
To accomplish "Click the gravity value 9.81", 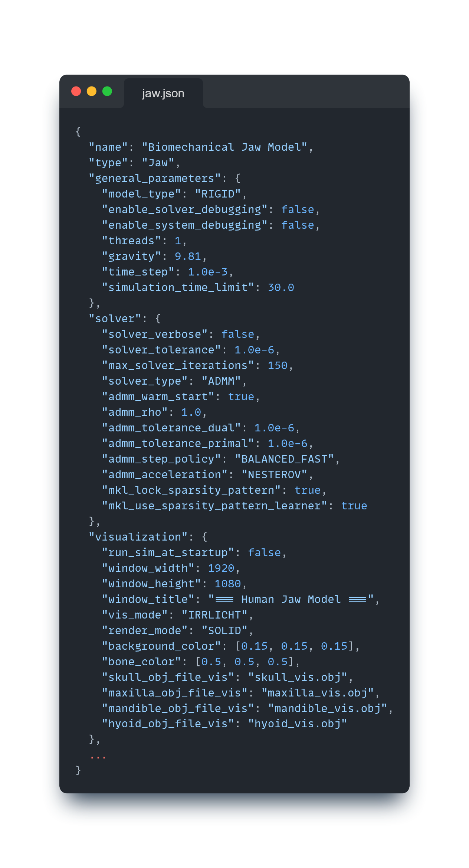I will [x=188, y=257].
